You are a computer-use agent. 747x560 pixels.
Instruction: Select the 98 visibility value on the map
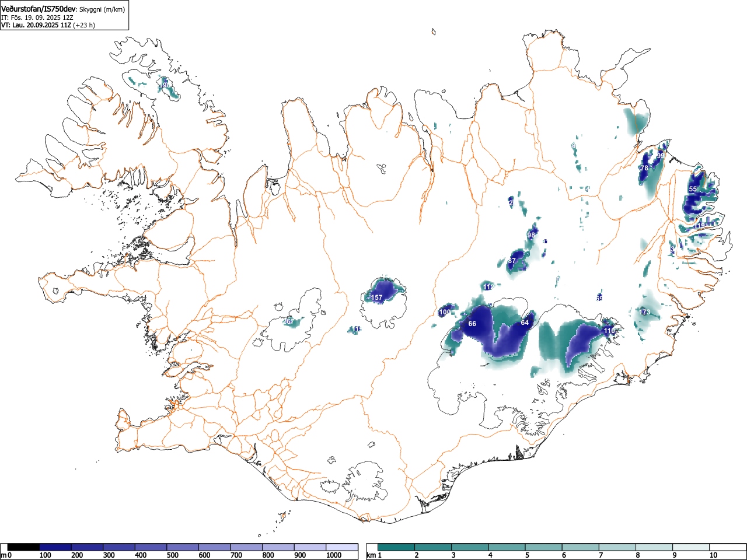[531, 235]
